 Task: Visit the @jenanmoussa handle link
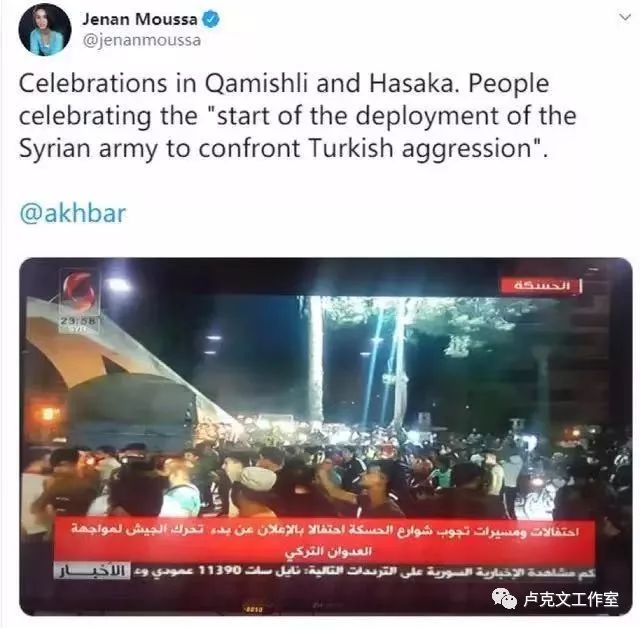pyautogui.click(x=142, y=40)
